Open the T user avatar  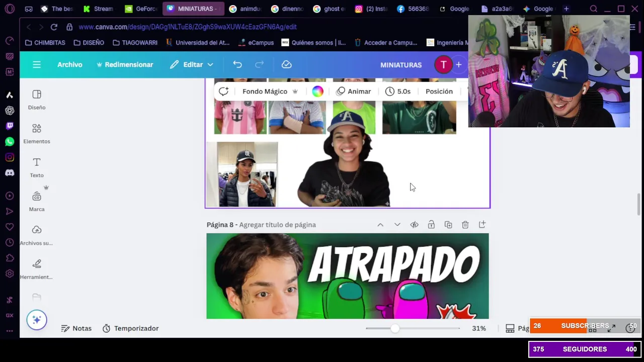(443, 65)
